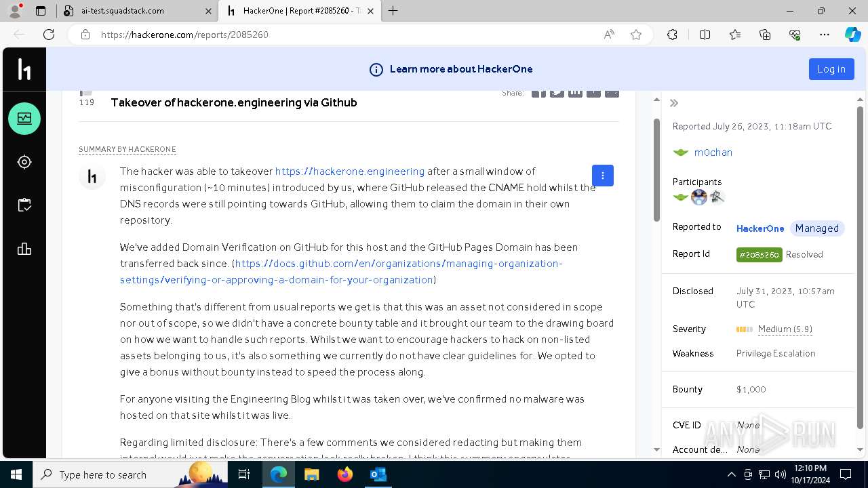Refresh the page
Screen dimensions: 868x488
49,35
